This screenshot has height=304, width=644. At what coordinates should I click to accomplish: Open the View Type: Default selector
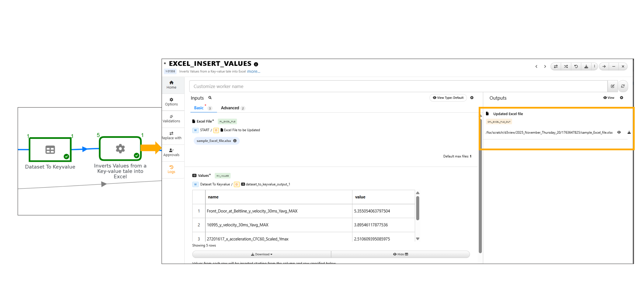click(x=448, y=98)
